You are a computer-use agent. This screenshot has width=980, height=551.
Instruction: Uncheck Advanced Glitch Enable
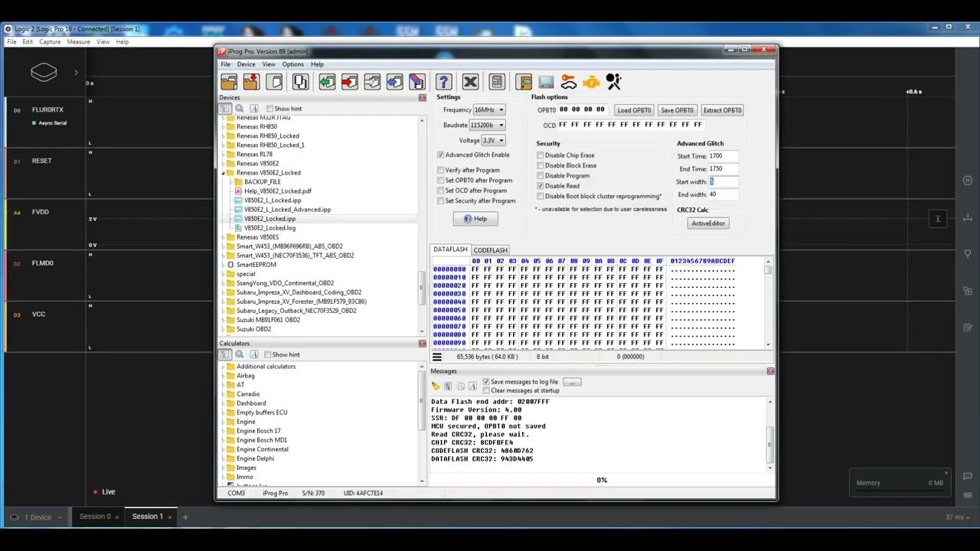tap(440, 155)
